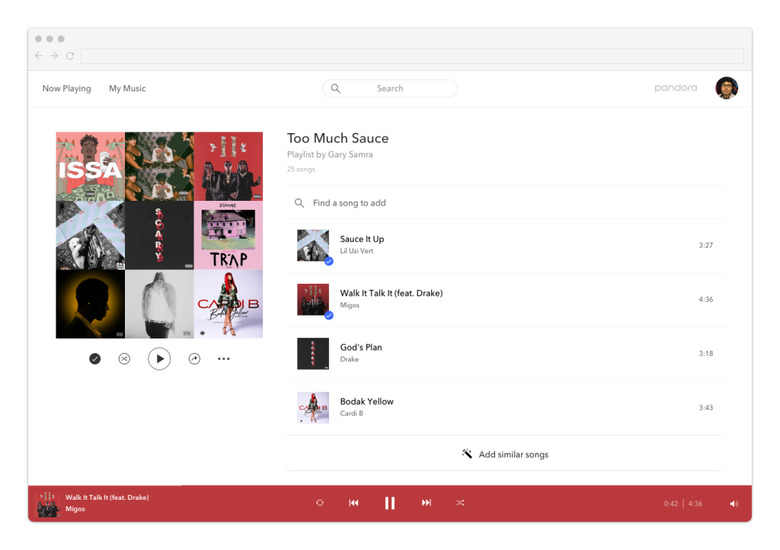Click the 0:42 elapsed time display

[x=671, y=504]
